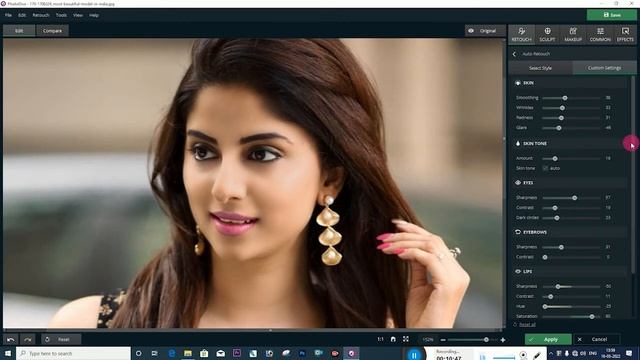This screenshot has width=640, height=360.
Task: Cancel the auto retouch changes
Action: pyautogui.click(x=596, y=339)
